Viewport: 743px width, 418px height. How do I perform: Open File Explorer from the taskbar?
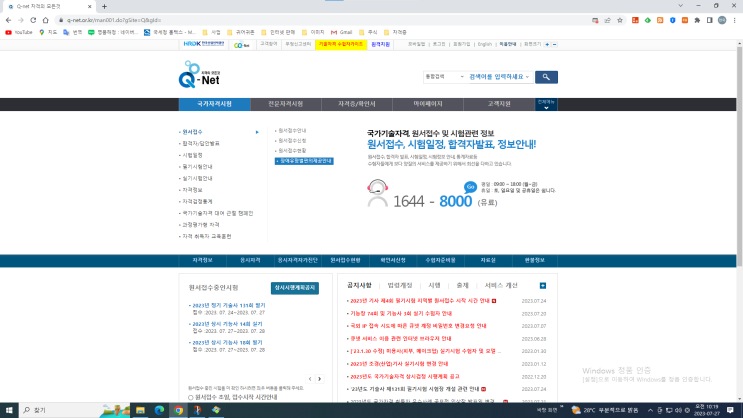pos(140,410)
